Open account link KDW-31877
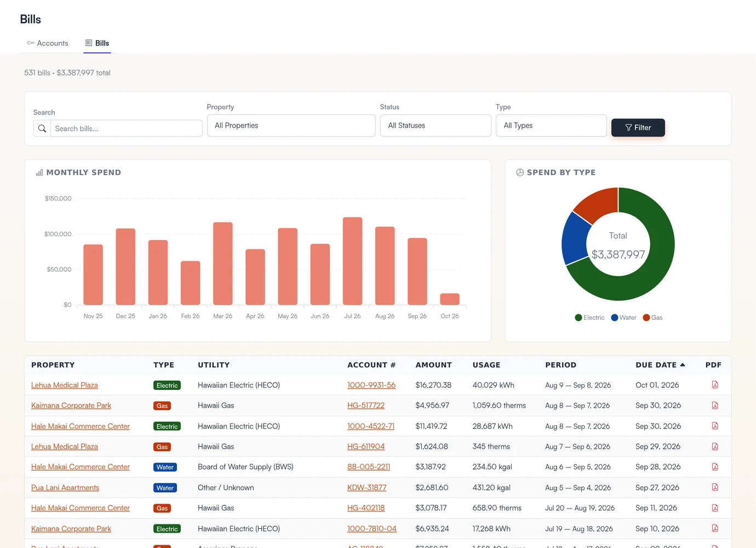This screenshot has height=548, width=756. coord(367,488)
